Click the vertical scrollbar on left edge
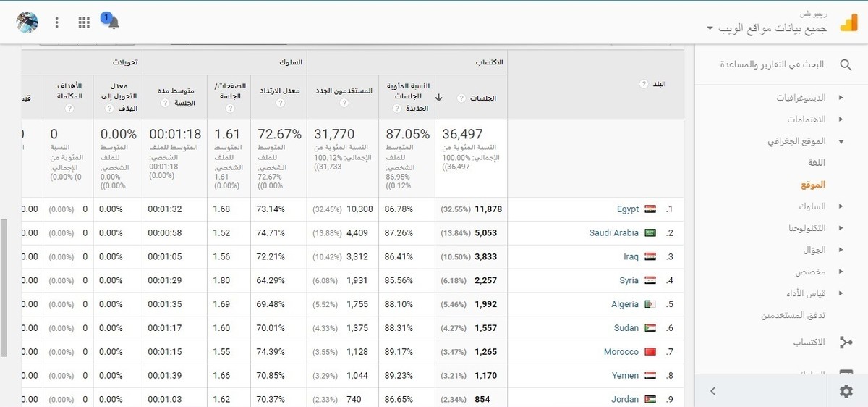Image resolution: width=868 pixels, height=407 pixels. click(4, 288)
